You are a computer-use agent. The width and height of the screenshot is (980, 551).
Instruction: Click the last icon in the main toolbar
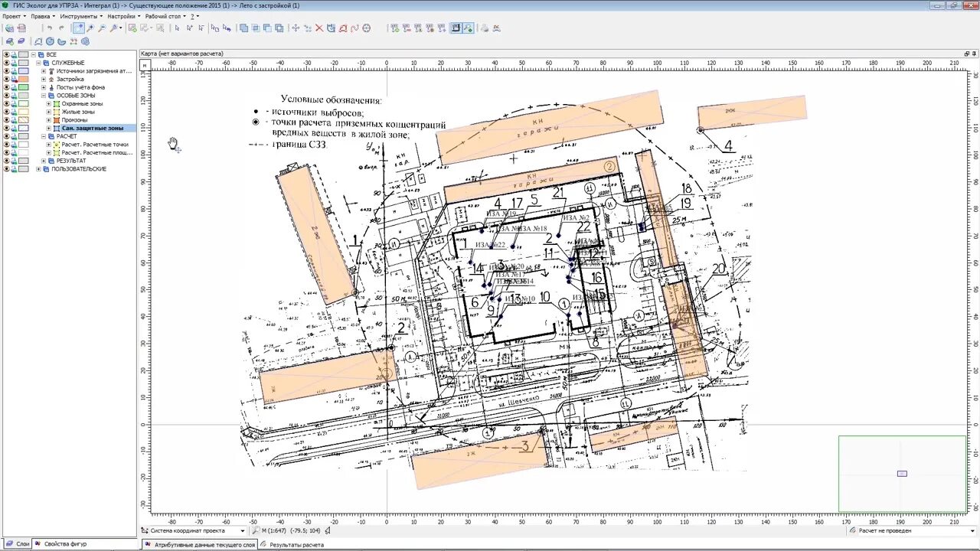[497, 28]
